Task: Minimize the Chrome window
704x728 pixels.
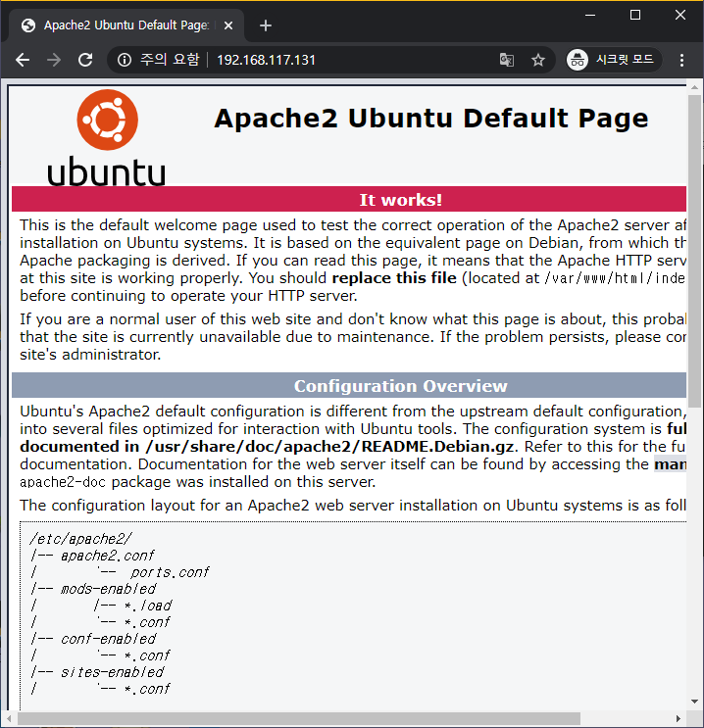Action: coord(590,16)
